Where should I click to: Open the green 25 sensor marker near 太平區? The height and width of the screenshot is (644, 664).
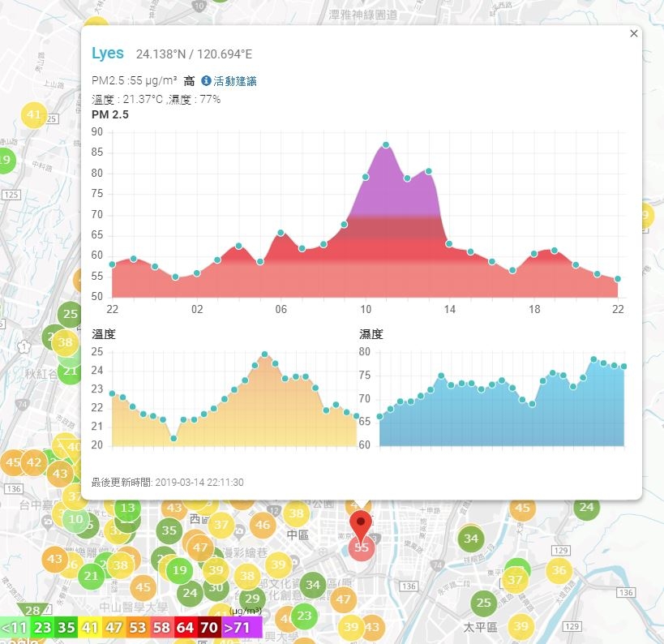point(483,603)
